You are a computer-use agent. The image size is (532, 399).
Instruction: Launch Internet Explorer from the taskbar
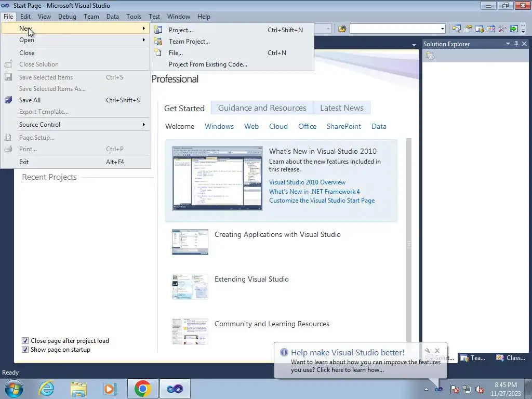coord(46,389)
